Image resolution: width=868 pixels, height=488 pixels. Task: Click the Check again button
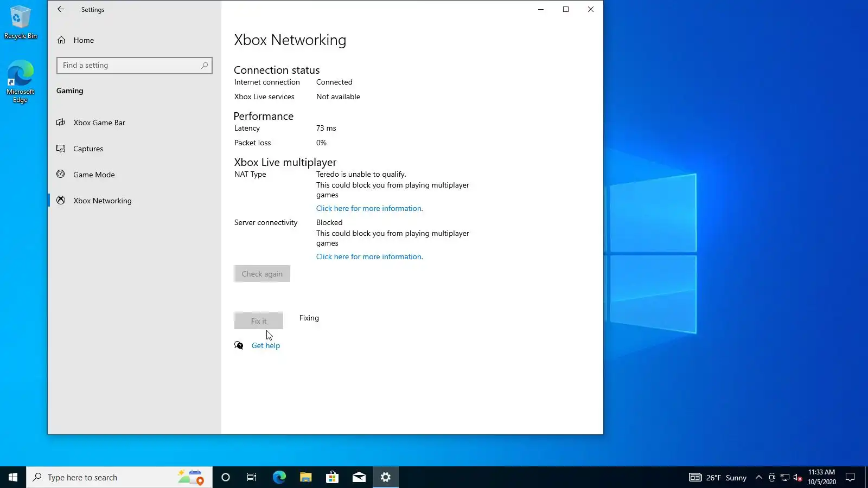[x=262, y=274]
